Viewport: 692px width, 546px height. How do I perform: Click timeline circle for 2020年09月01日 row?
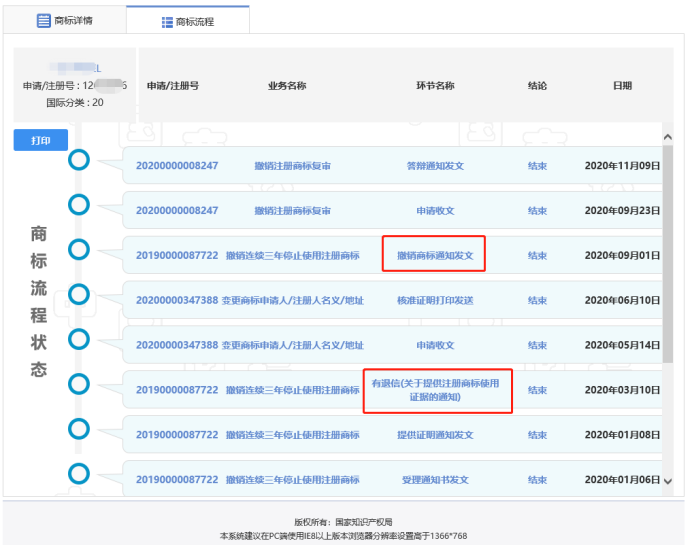79,250
